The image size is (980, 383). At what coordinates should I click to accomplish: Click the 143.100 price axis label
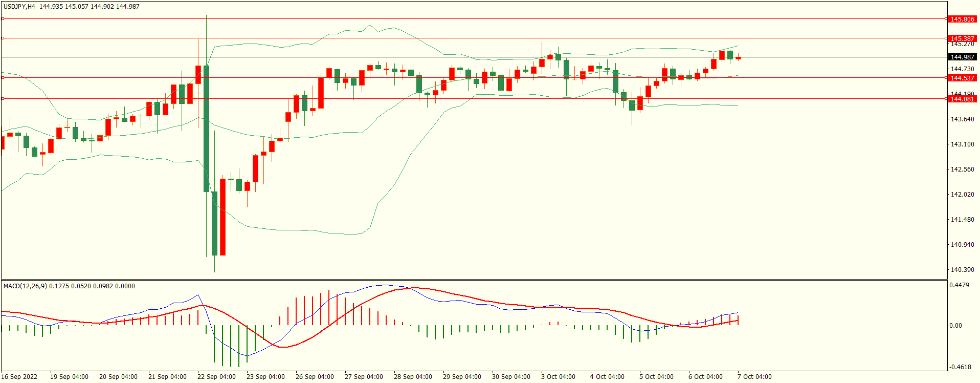(x=962, y=144)
